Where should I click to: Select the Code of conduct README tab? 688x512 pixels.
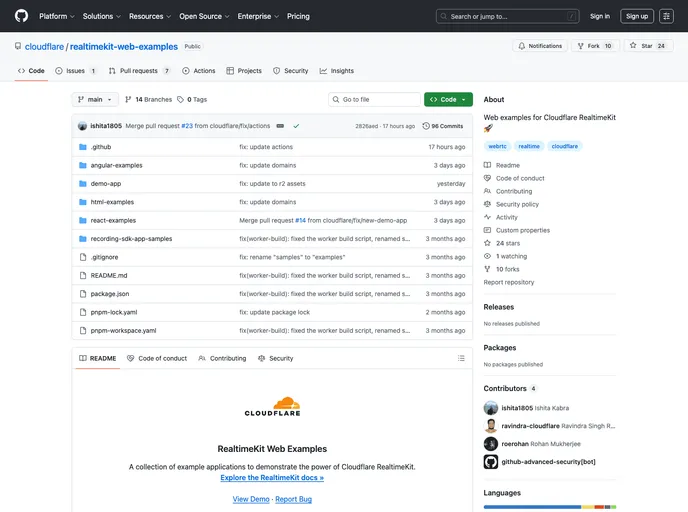click(x=157, y=358)
